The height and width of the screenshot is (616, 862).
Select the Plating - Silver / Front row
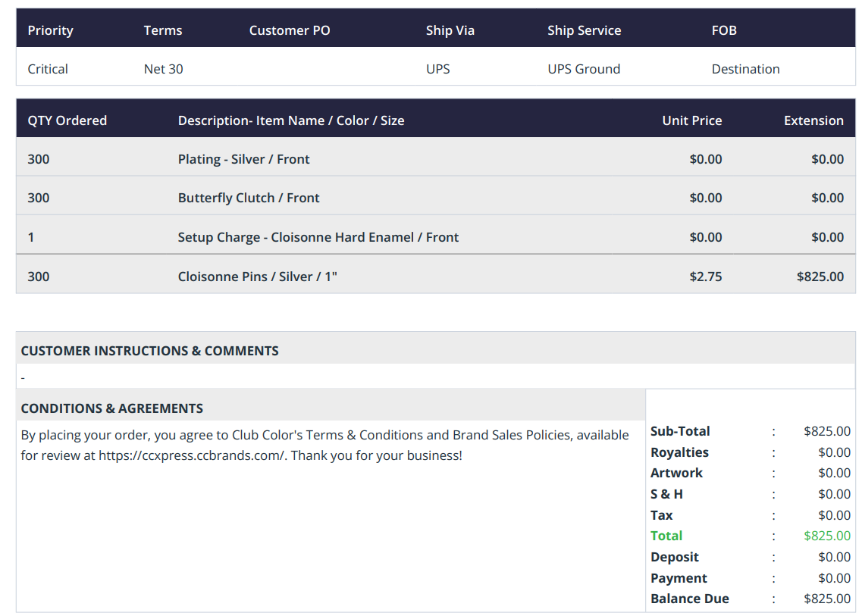coord(435,159)
